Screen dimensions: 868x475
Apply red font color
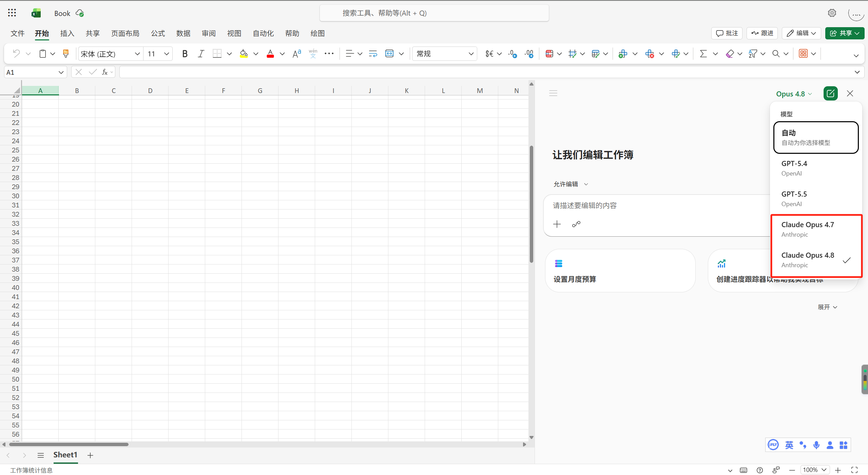270,54
